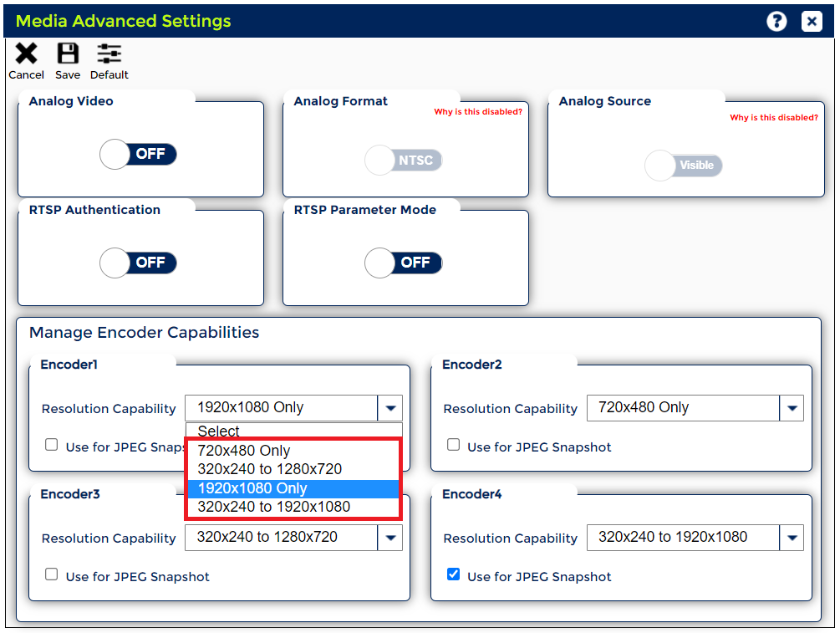This screenshot has height=633, width=840.
Task: Click the Save floppy disk icon
Action: pos(68,54)
